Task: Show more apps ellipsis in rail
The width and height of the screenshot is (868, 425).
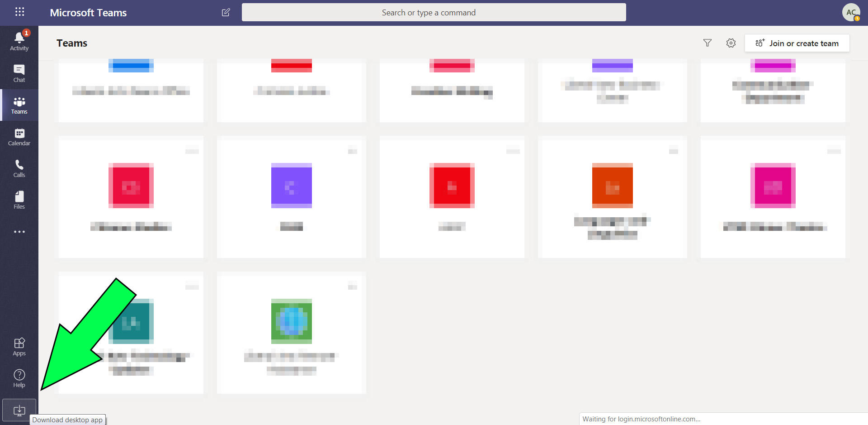Action: pyautogui.click(x=19, y=232)
